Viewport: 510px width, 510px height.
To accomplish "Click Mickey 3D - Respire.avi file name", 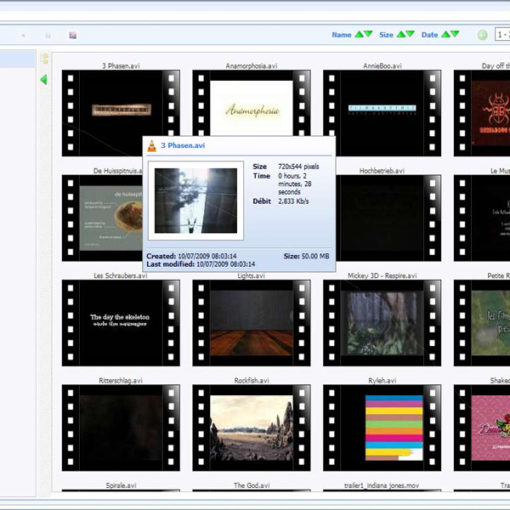I will click(x=382, y=276).
